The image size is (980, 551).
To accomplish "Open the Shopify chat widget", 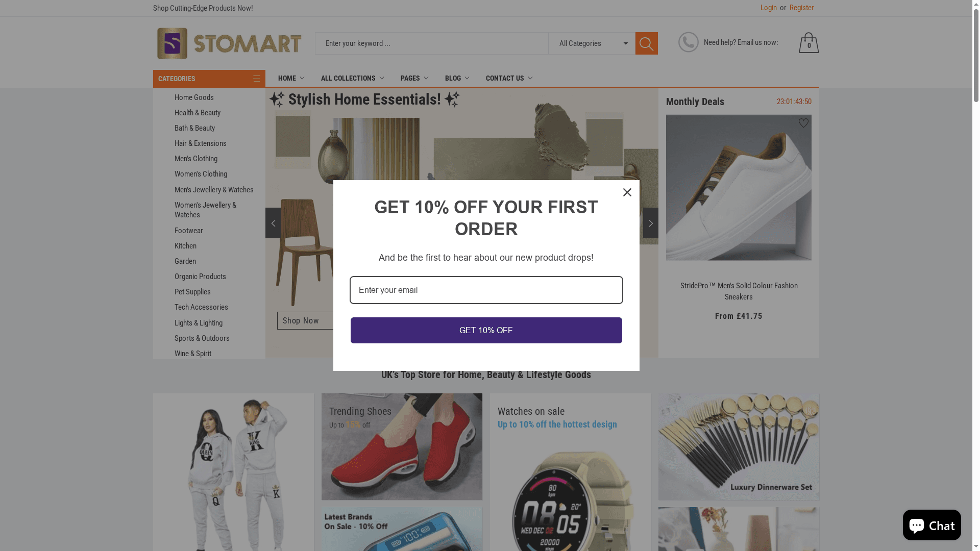I will pos(931,525).
